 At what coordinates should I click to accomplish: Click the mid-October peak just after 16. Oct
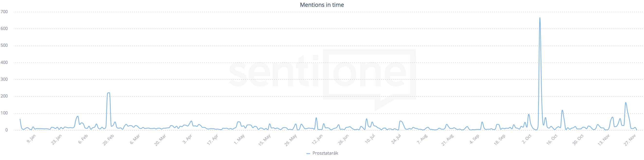coord(562,110)
